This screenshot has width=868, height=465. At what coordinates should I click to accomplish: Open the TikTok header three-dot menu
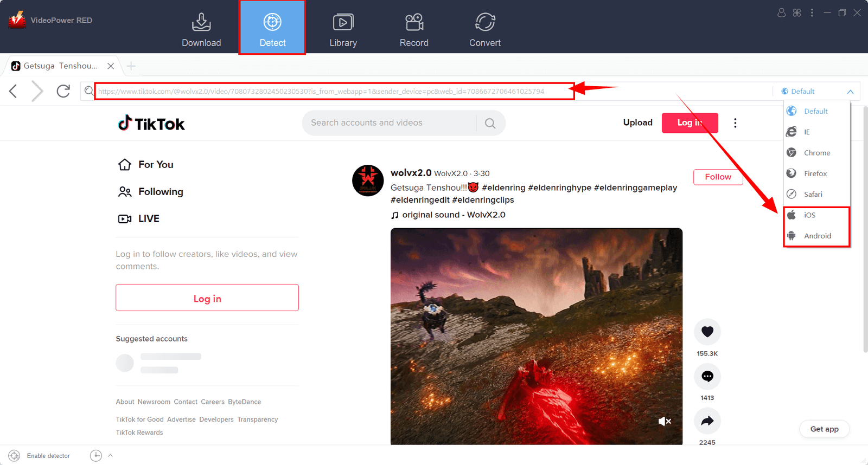pyautogui.click(x=735, y=123)
